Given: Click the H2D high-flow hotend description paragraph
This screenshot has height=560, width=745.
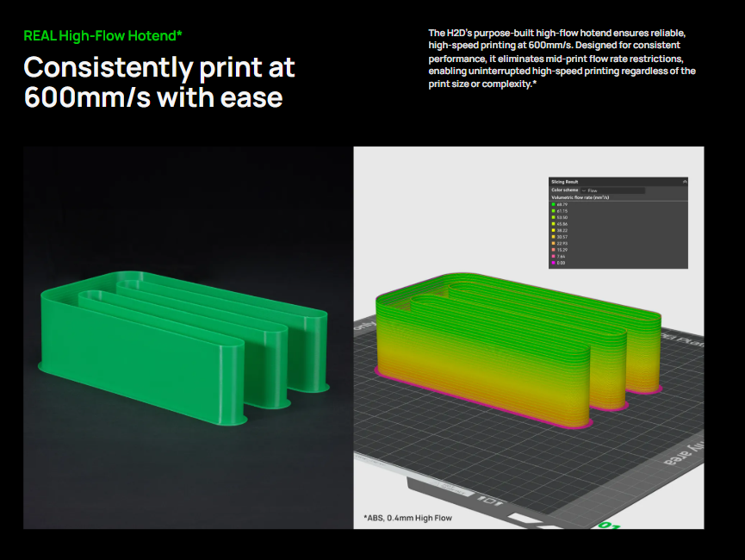Looking at the screenshot, I should coord(562,58).
